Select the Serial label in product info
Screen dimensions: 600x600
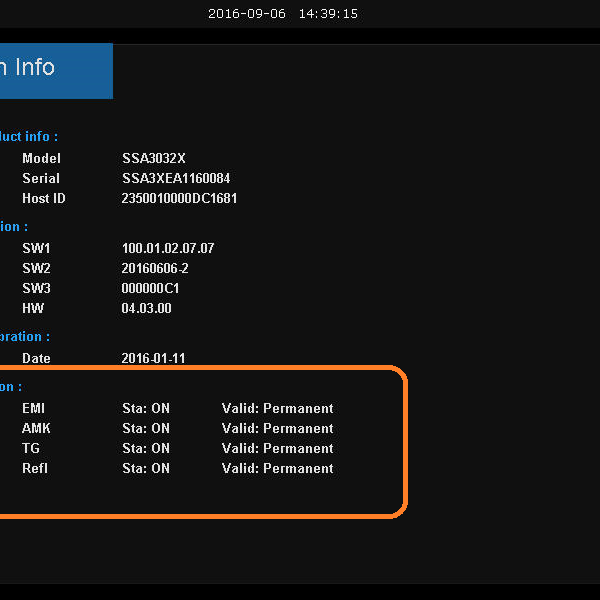(41, 178)
